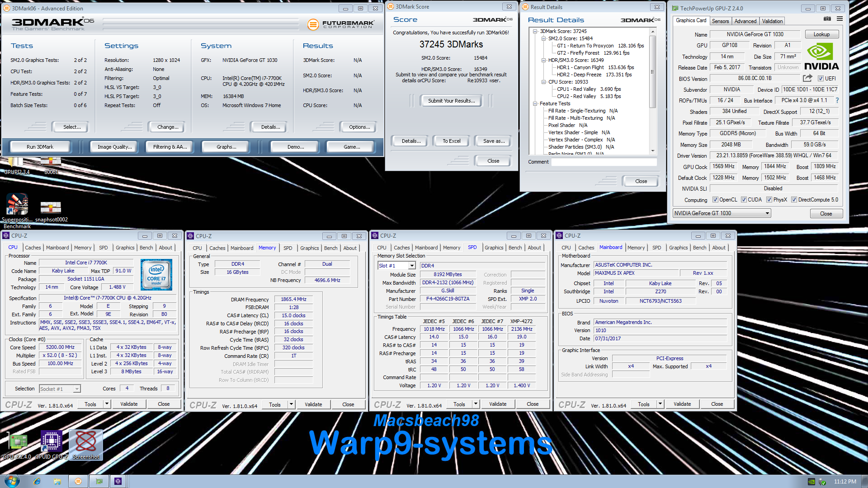Select the GT1 - Return To Proxycon tree row
Viewport: 868px width, 488px height.
pos(600,46)
